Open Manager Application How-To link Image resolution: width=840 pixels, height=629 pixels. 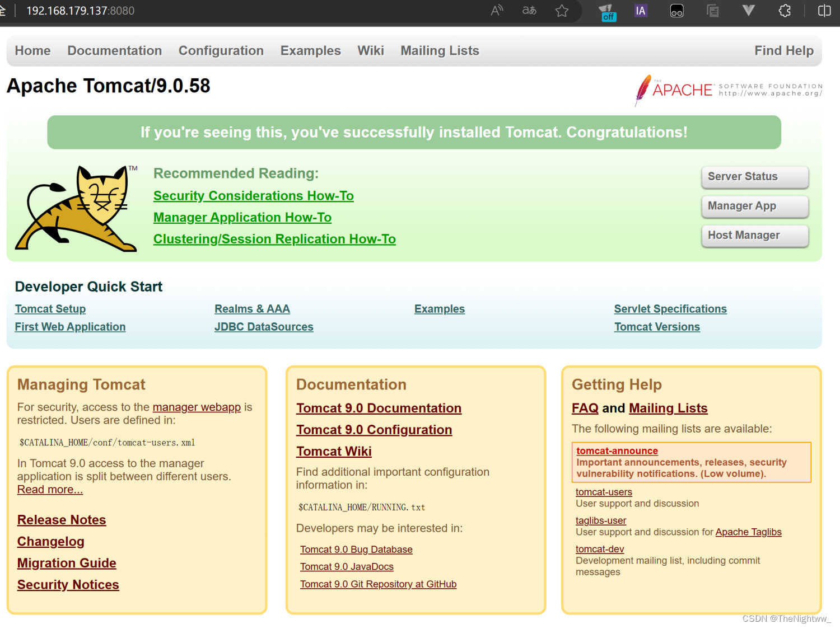click(242, 218)
